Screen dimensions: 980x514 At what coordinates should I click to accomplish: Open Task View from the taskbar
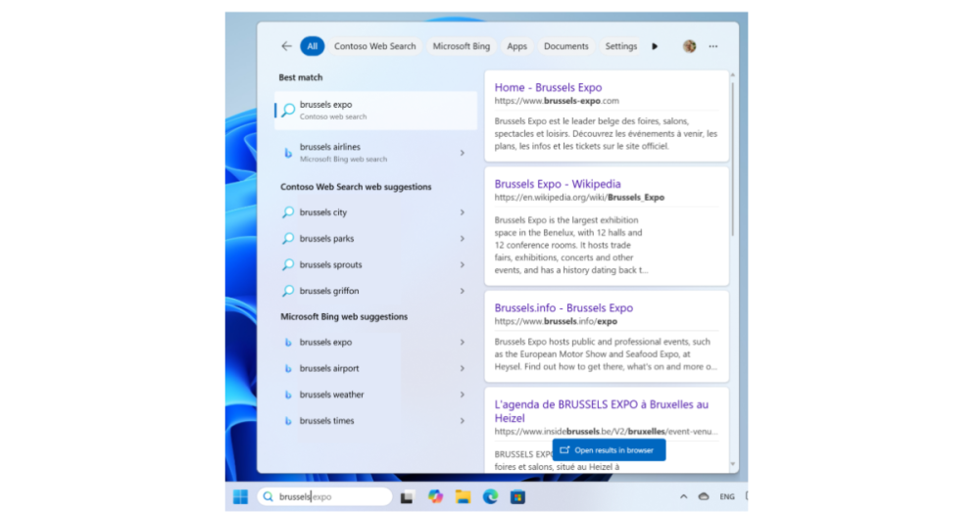407,496
